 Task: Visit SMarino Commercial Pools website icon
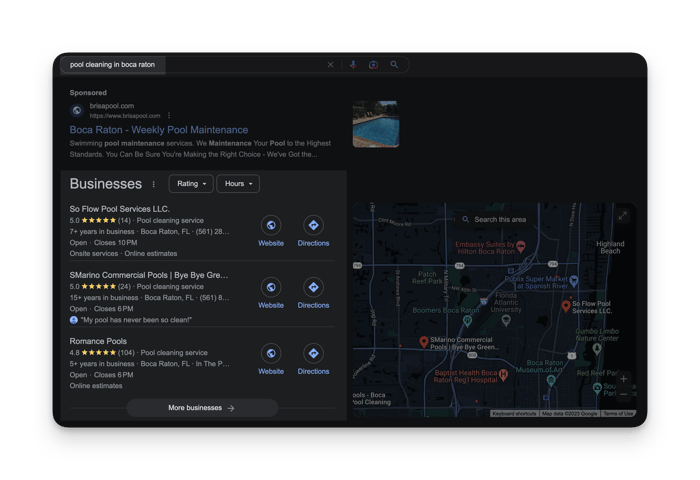point(271,287)
